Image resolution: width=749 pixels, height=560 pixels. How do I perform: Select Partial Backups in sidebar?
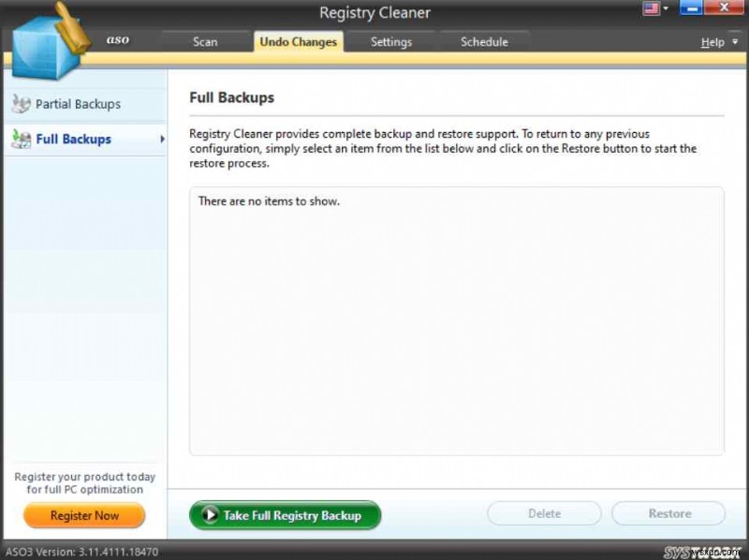(x=85, y=104)
